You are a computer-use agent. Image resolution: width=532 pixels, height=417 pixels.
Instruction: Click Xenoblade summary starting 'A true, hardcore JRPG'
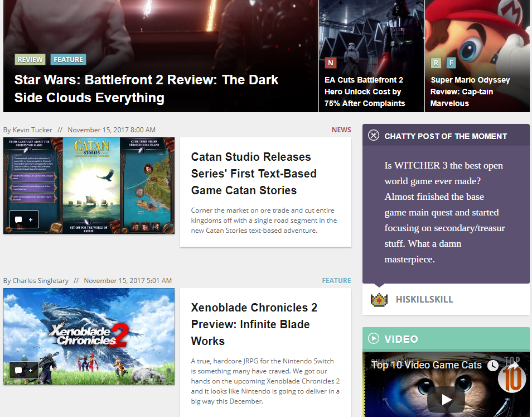tap(265, 381)
